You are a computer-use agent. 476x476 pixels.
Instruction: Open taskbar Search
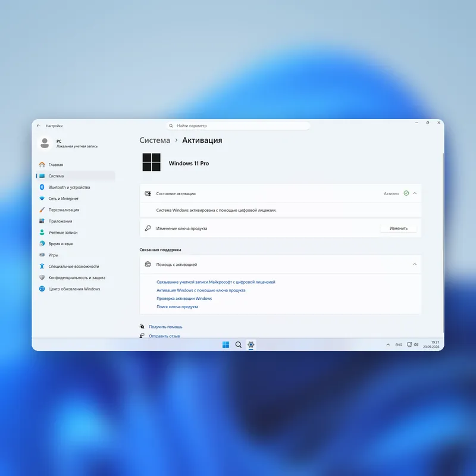pyautogui.click(x=239, y=345)
